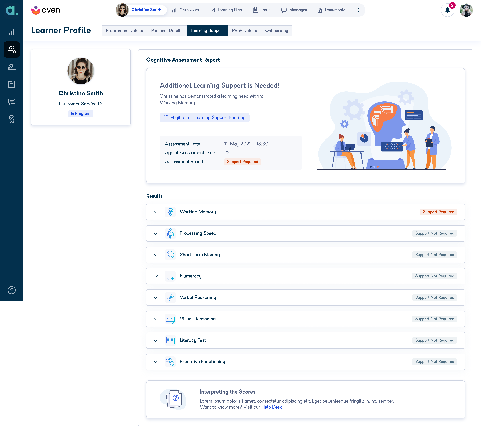Expand the Working Memory result row

point(156,212)
